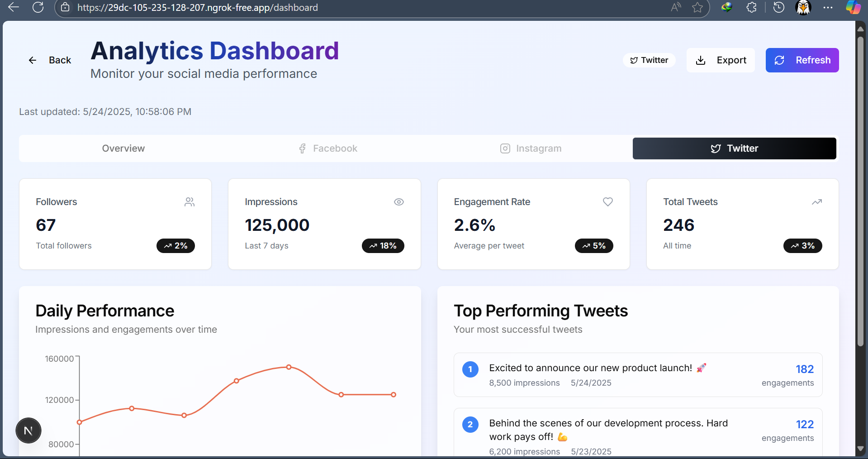This screenshot has width=868, height=459.
Task: Click the Engagement Rate heart icon
Action: pyautogui.click(x=607, y=202)
